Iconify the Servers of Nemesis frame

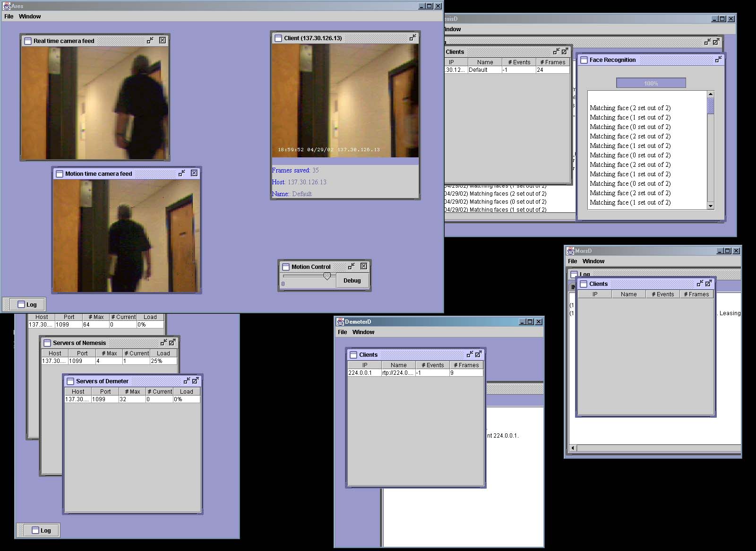[x=164, y=343]
